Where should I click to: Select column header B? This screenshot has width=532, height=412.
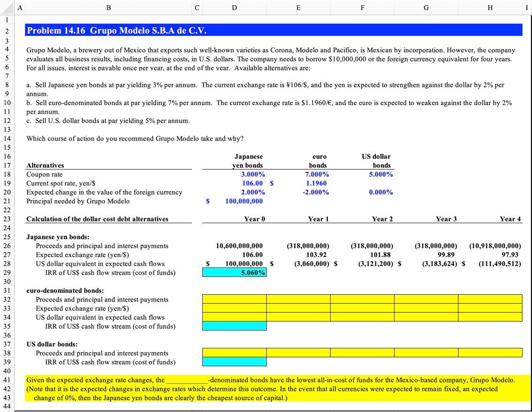tap(108, 8)
